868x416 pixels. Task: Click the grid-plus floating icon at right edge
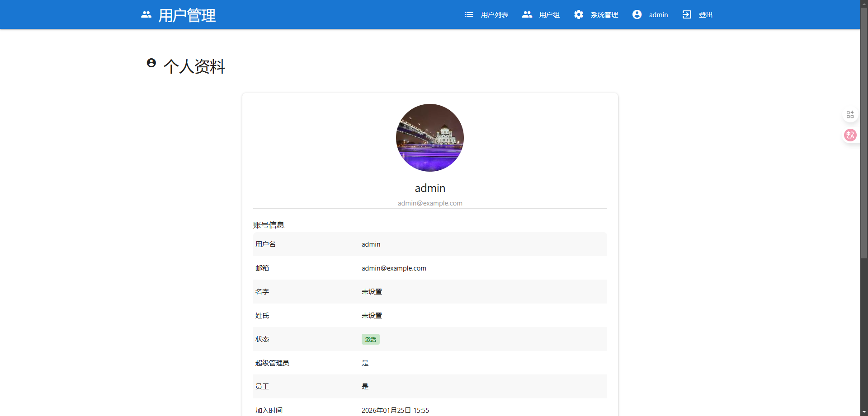click(x=850, y=115)
